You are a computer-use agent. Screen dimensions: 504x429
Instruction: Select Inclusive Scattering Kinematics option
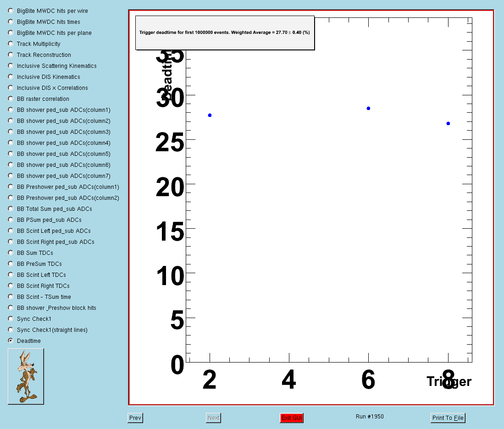pos(11,66)
